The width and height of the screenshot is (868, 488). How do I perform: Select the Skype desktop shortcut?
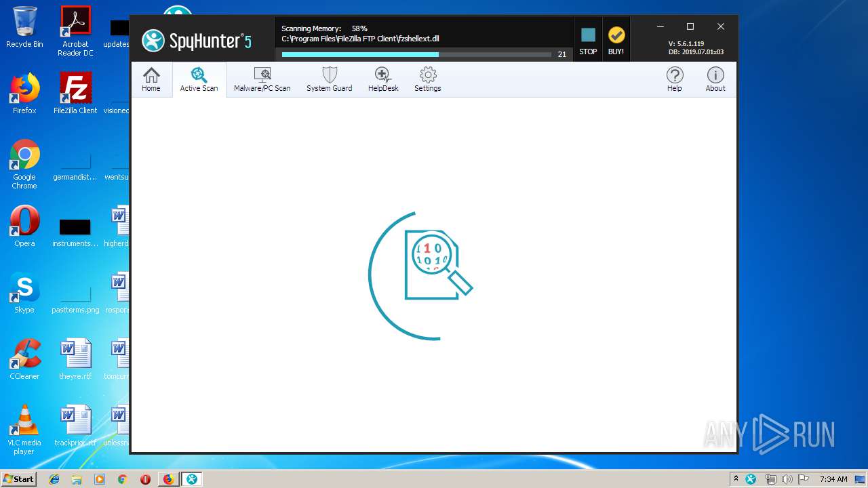[24, 293]
